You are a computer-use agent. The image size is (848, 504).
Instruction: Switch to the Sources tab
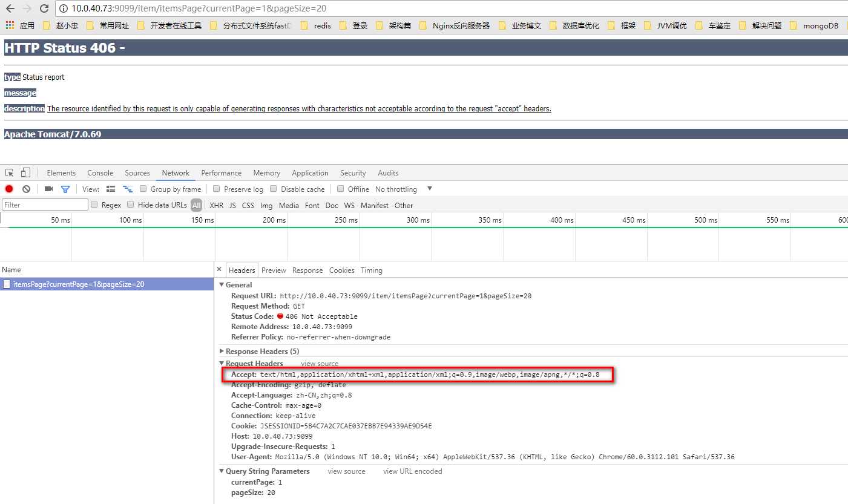click(x=137, y=172)
